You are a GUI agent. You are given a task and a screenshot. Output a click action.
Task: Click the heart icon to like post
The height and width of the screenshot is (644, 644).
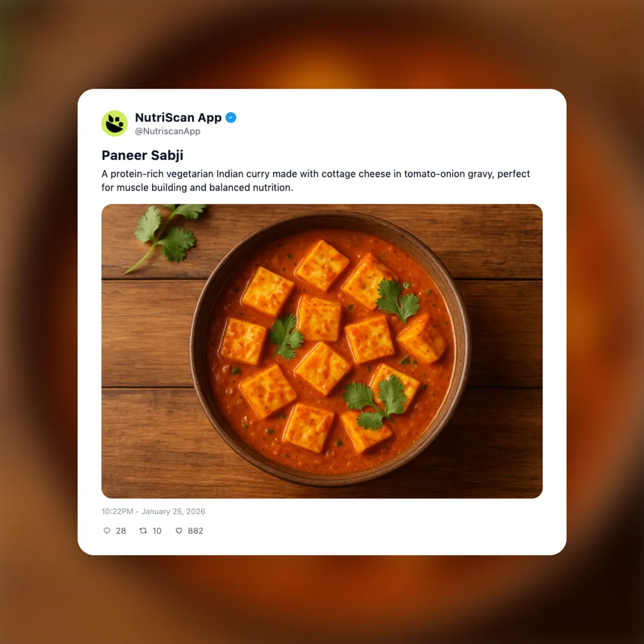[179, 531]
